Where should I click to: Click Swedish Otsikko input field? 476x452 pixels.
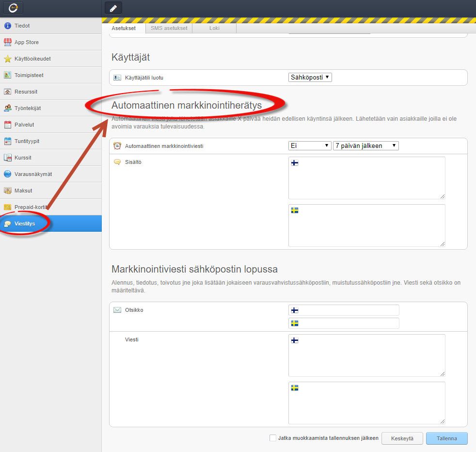[x=344, y=323]
